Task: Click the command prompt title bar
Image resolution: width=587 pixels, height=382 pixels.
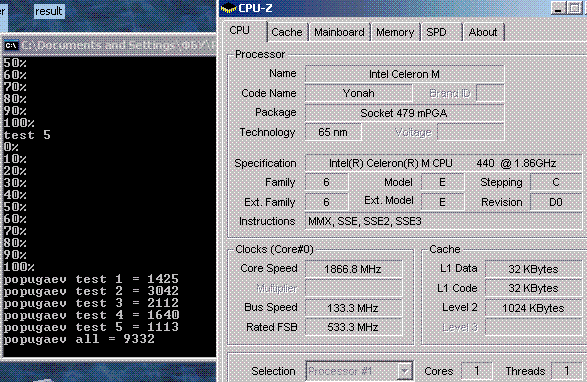Action: [x=109, y=46]
